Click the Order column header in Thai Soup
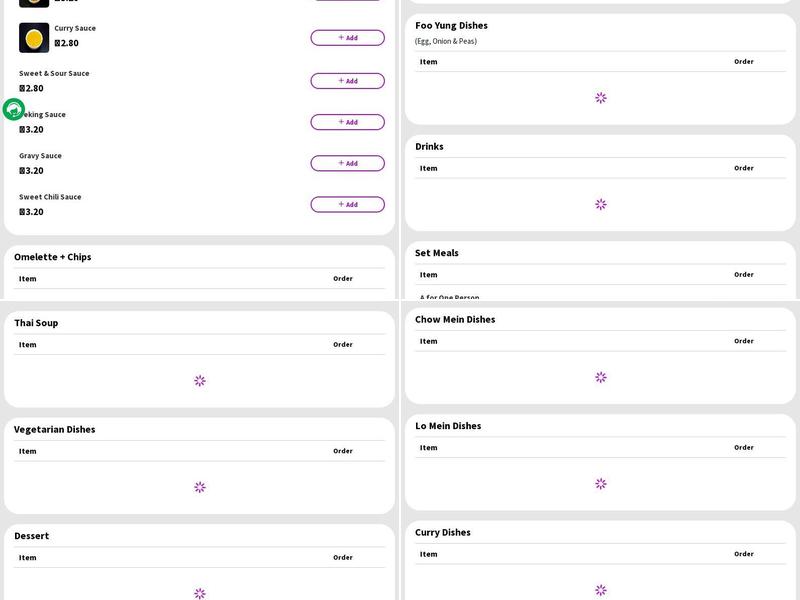 (x=343, y=344)
